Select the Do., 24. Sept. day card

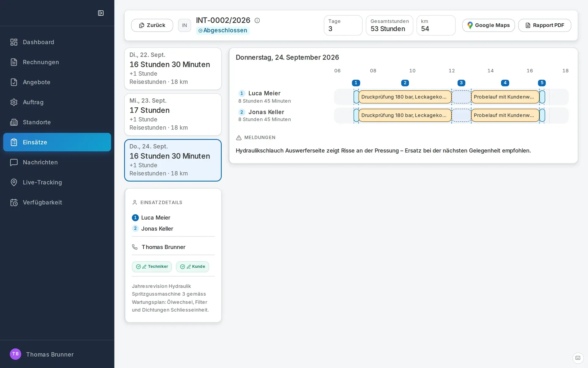pyautogui.click(x=173, y=160)
